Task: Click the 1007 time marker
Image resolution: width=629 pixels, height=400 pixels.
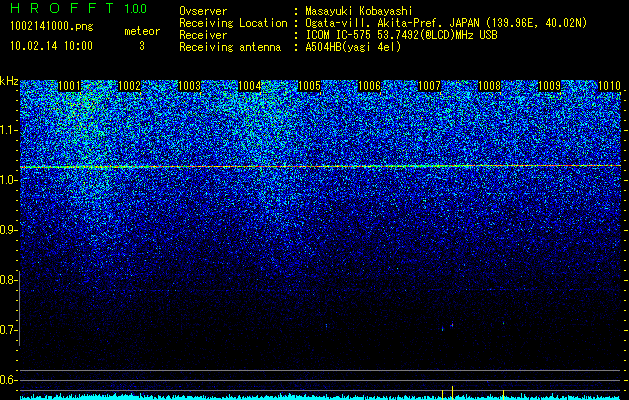Action: click(x=429, y=86)
